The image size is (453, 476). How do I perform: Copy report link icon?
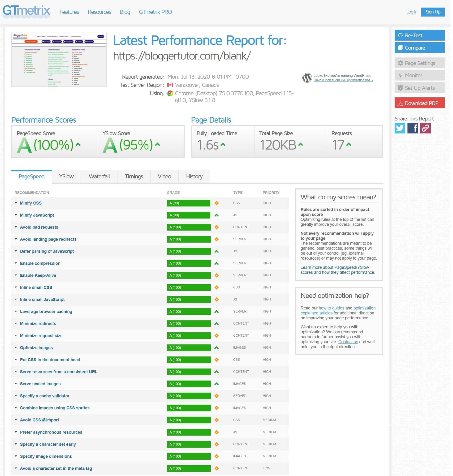tap(425, 128)
